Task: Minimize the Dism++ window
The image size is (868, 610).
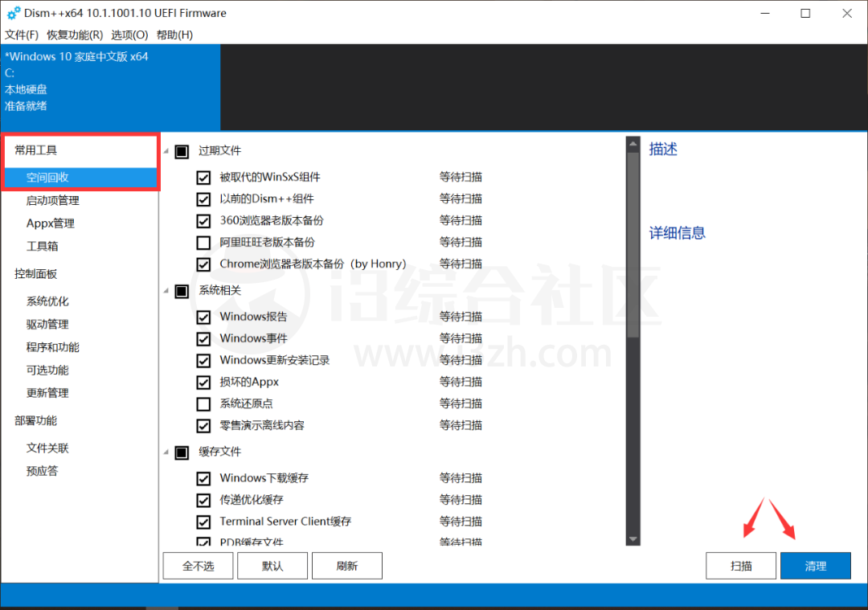Action: point(765,14)
